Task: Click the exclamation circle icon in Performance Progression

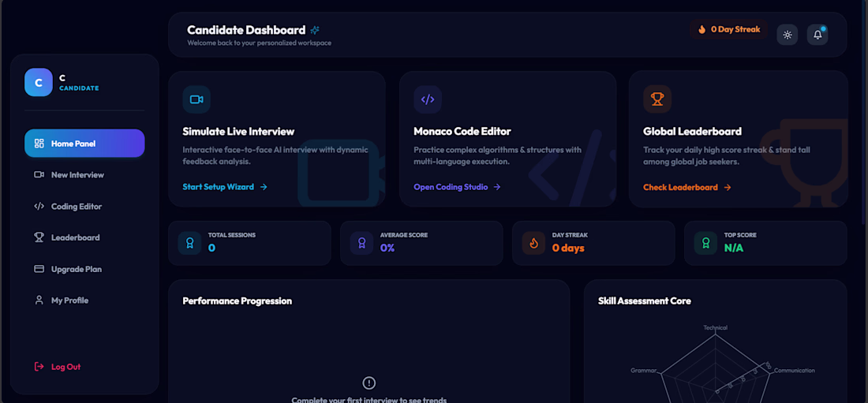Action: (369, 382)
